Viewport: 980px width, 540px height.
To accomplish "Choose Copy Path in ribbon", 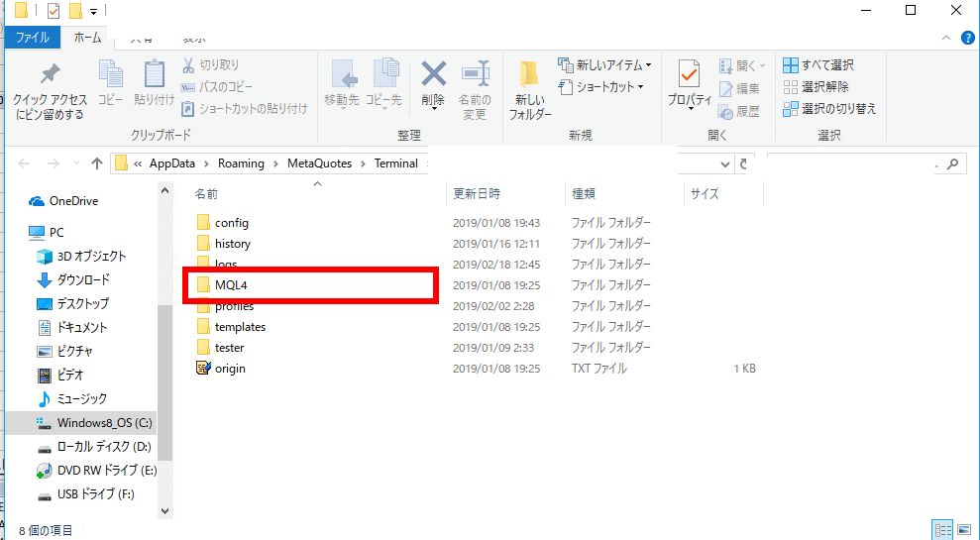I will [217, 87].
